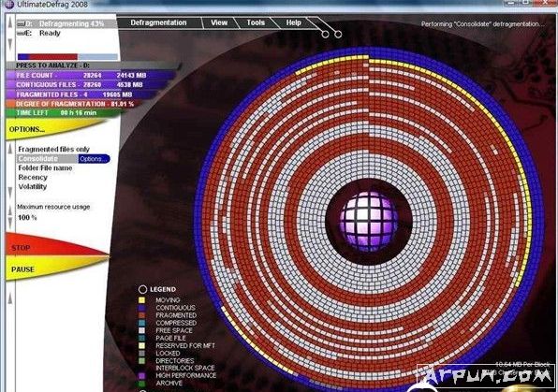The height and width of the screenshot is (392, 558).
Task: Click the Maximum resource usage label
Action: tap(53, 207)
